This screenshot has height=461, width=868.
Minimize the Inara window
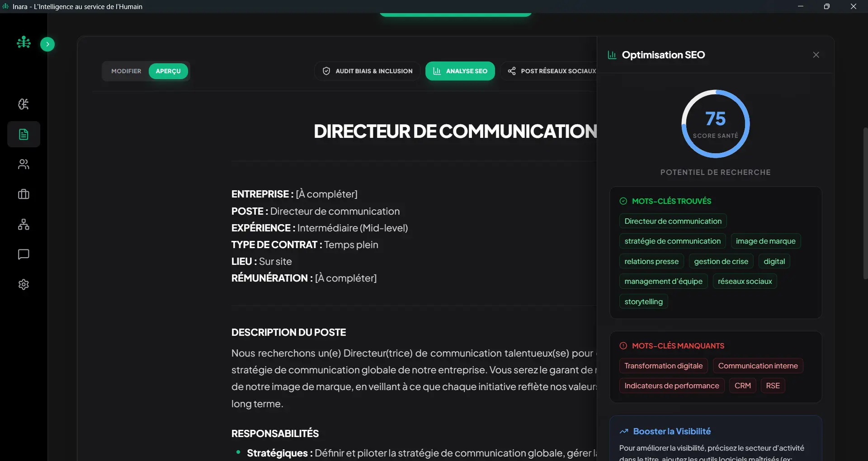[x=801, y=6]
